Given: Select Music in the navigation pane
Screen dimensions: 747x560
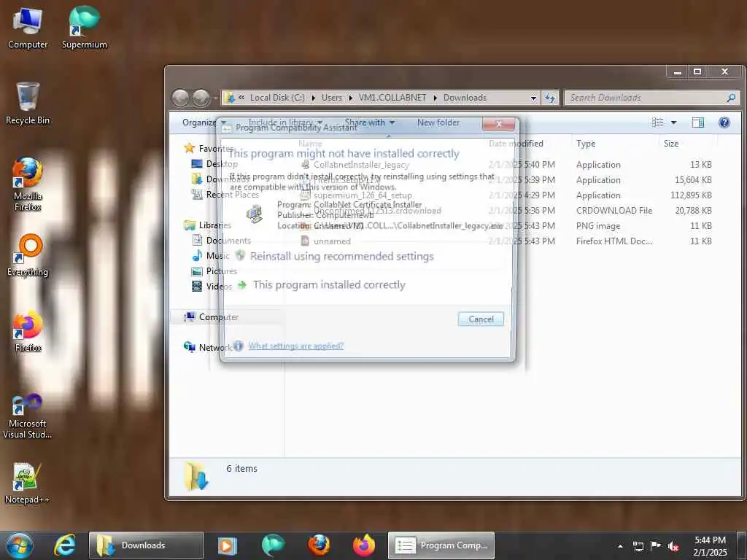Looking at the screenshot, I should click(211, 256).
